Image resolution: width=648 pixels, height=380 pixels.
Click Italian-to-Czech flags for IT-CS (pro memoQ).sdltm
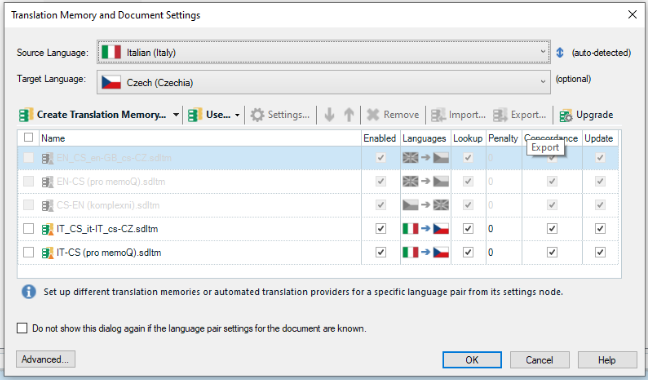point(426,252)
